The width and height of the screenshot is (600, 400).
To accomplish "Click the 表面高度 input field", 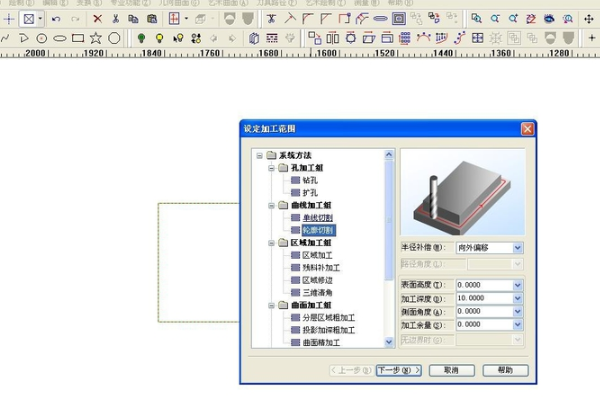I will (482, 285).
